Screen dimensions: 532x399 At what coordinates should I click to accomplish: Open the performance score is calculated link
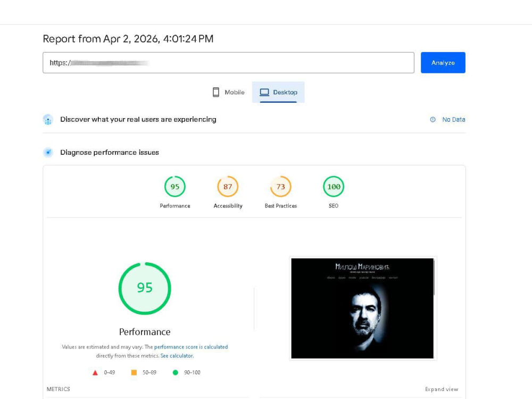pos(190,347)
